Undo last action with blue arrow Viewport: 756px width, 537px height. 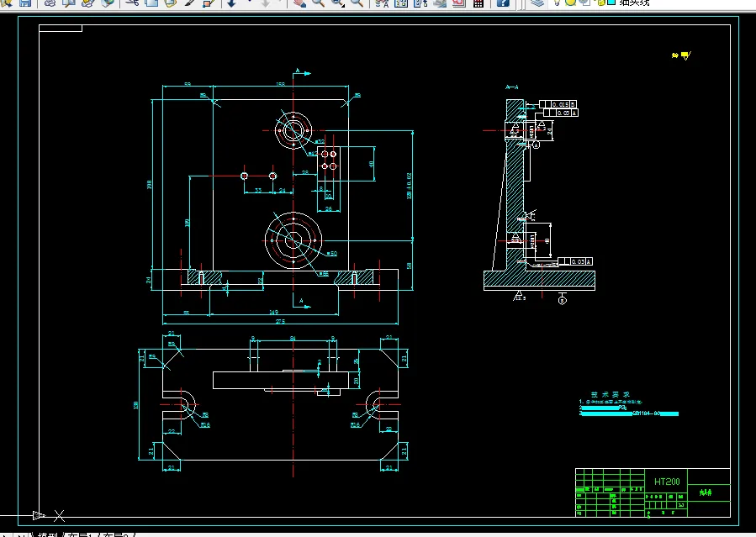coord(231,3)
